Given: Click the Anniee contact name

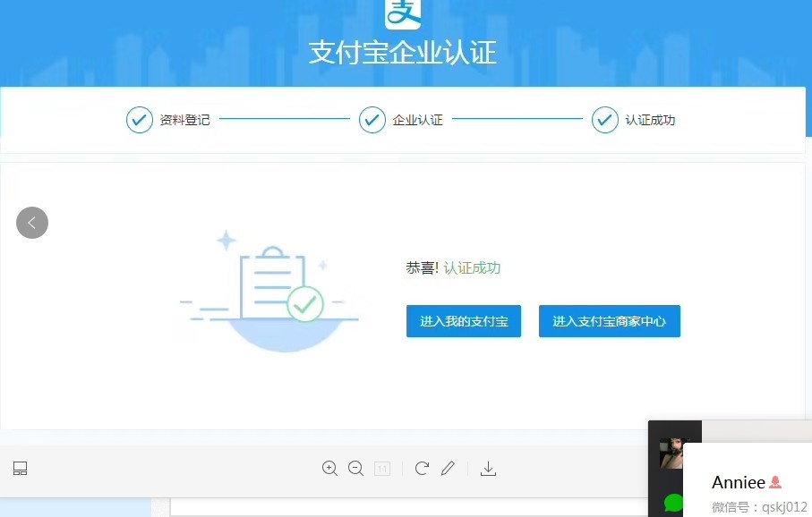Looking at the screenshot, I should click(739, 482).
